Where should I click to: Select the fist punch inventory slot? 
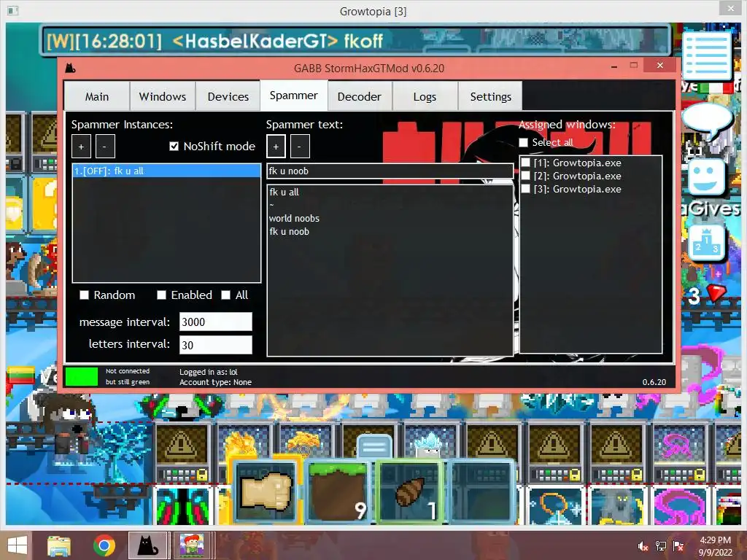(266, 491)
